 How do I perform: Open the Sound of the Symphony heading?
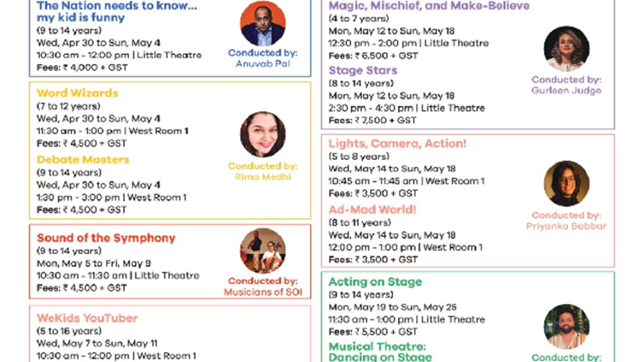click(x=106, y=238)
